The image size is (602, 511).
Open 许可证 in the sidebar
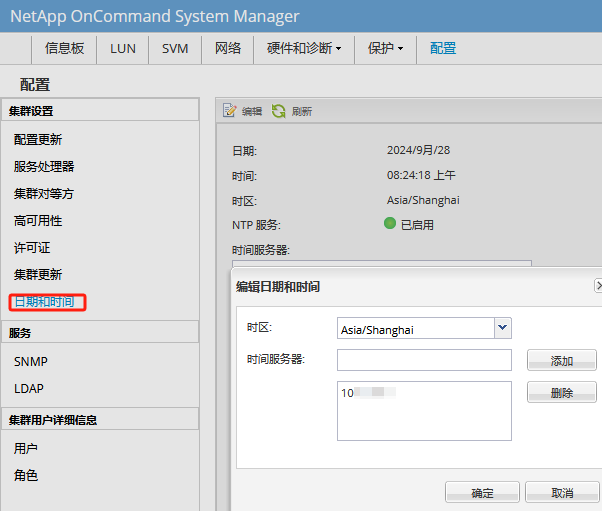[x=32, y=248]
